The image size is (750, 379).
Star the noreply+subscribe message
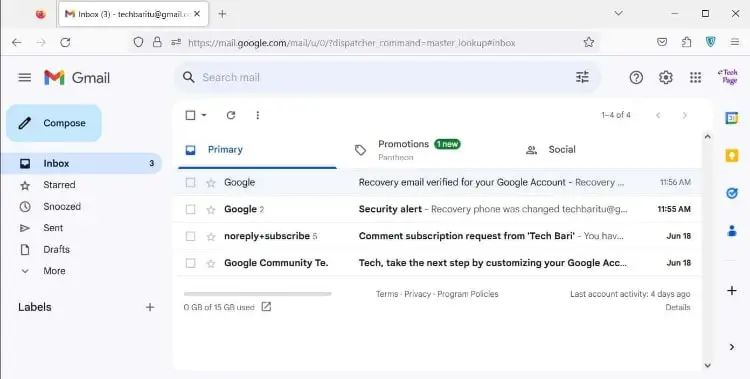click(x=210, y=236)
